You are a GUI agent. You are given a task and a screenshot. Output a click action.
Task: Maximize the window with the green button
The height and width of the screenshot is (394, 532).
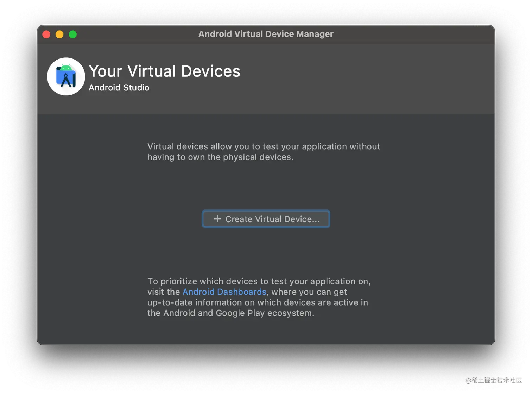point(73,34)
